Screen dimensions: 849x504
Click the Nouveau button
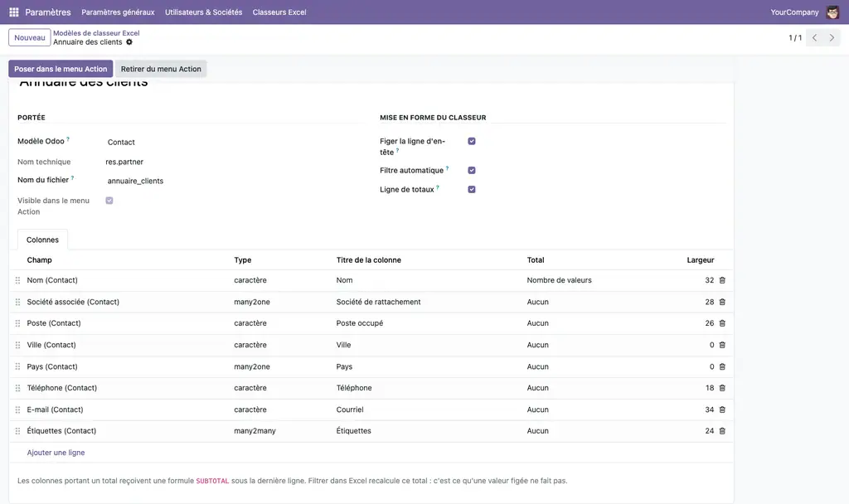(30, 38)
